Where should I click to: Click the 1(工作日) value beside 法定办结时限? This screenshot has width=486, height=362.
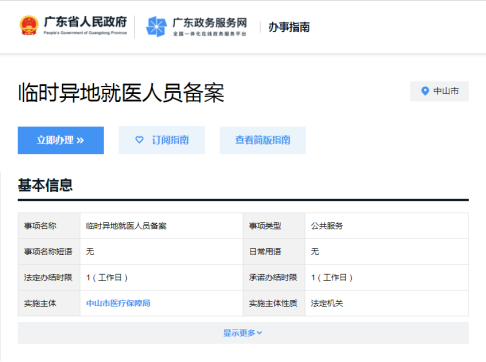tap(107, 277)
